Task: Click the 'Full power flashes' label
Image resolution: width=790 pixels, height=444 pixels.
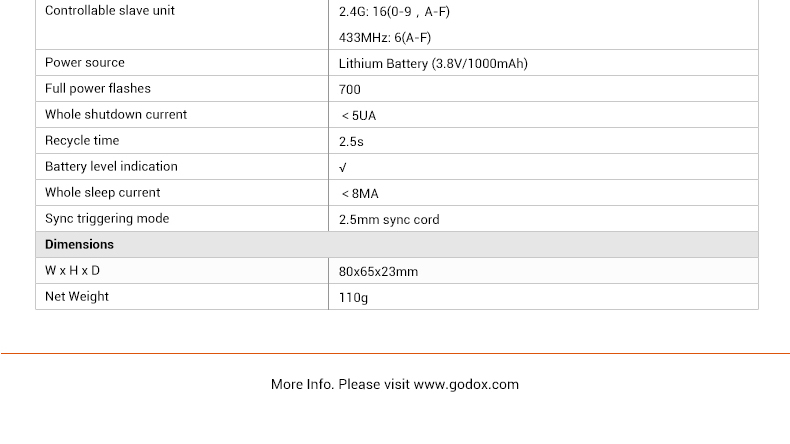Action: [x=98, y=88]
